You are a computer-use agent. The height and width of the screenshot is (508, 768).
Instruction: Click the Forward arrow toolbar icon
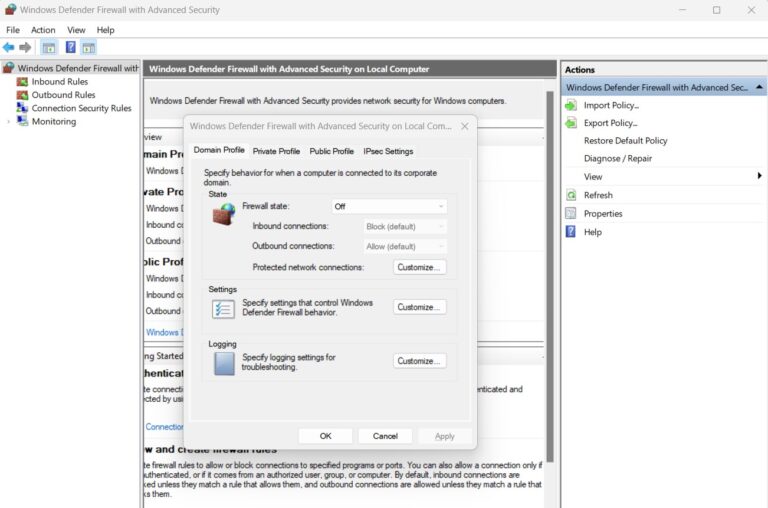click(25, 48)
